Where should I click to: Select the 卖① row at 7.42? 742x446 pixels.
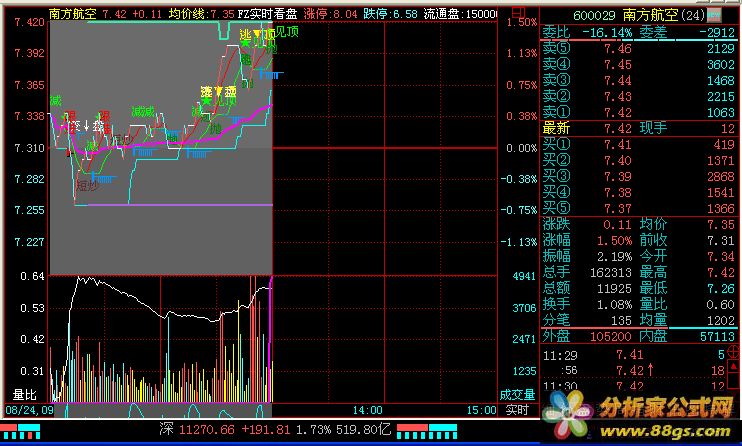638,113
